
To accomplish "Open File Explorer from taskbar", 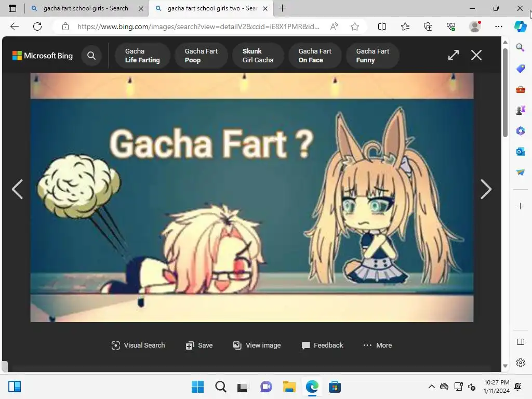I will (289, 387).
